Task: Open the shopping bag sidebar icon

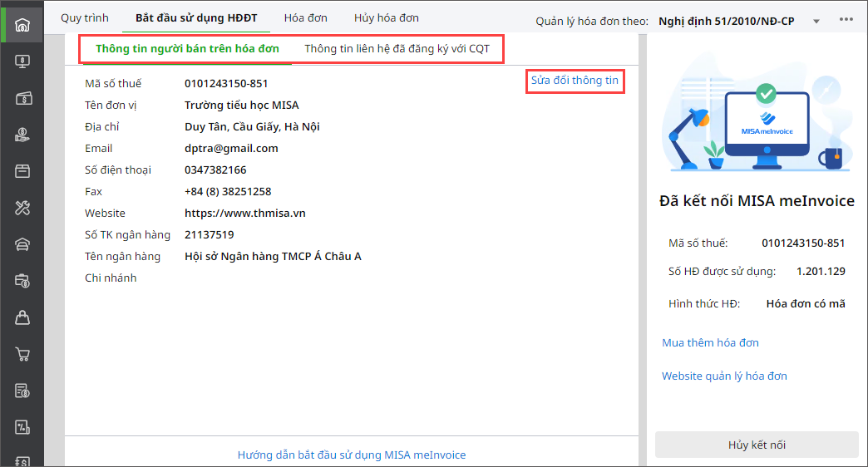Action: tap(22, 317)
